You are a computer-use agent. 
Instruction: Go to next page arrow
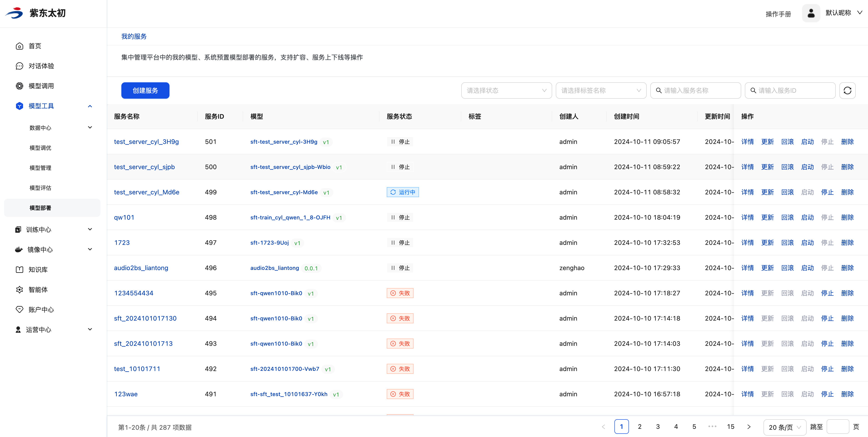pyautogui.click(x=749, y=427)
